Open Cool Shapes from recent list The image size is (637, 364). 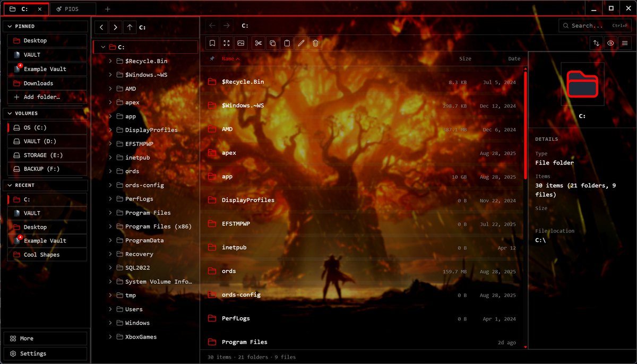coord(47,255)
